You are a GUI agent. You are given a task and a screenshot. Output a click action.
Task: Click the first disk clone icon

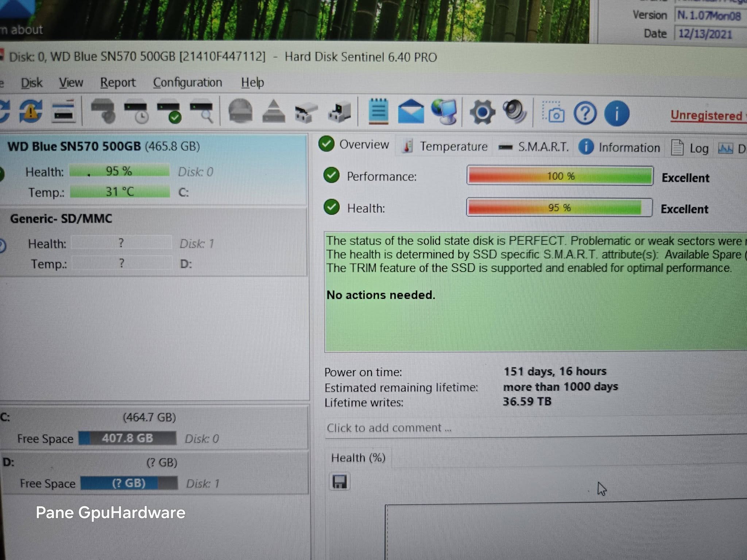click(306, 112)
